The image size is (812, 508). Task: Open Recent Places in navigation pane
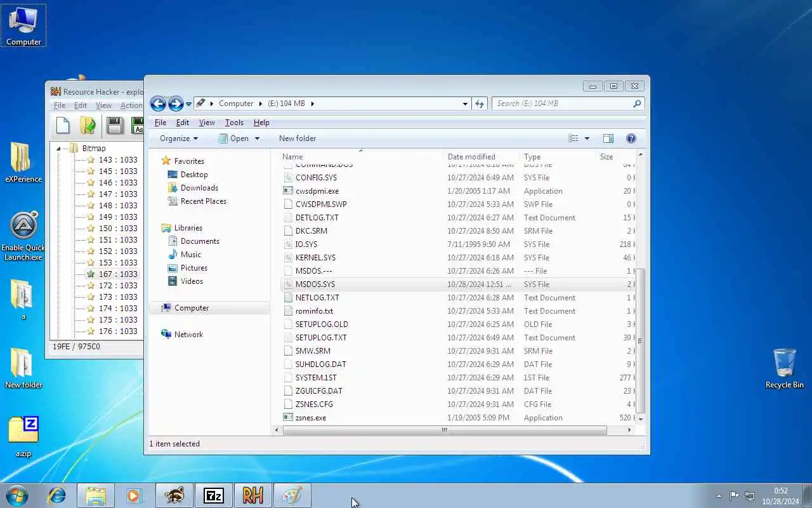(x=203, y=201)
